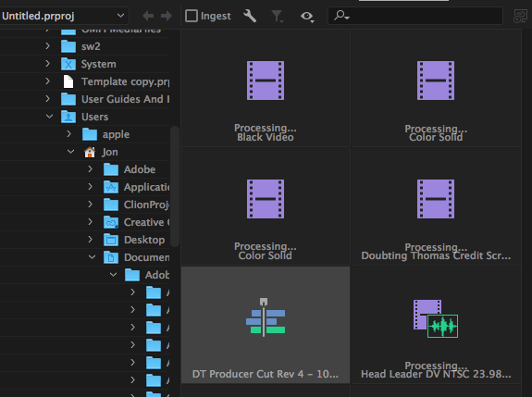Click the 'Users' tree row text
This screenshot has width=532, height=397.
click(x=94, y=117)
